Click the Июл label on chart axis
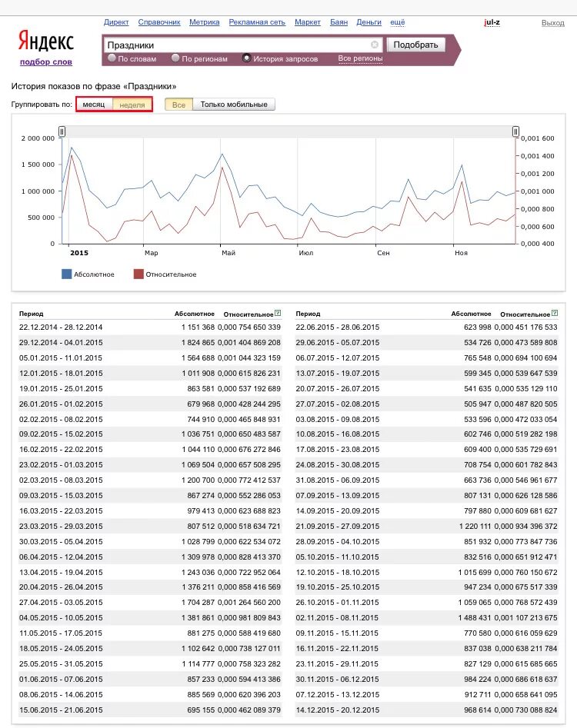The height and width of the screenshot is (728, 577). (x=306, y=253)
